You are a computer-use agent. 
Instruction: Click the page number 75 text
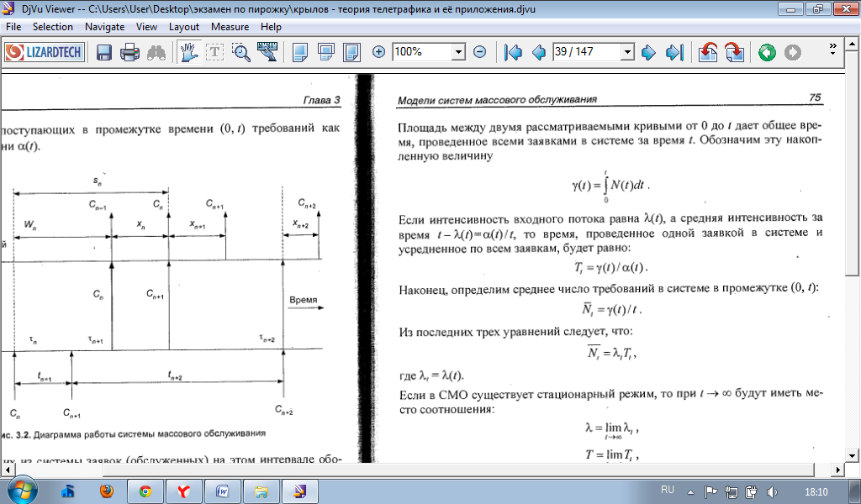[815, 97]
